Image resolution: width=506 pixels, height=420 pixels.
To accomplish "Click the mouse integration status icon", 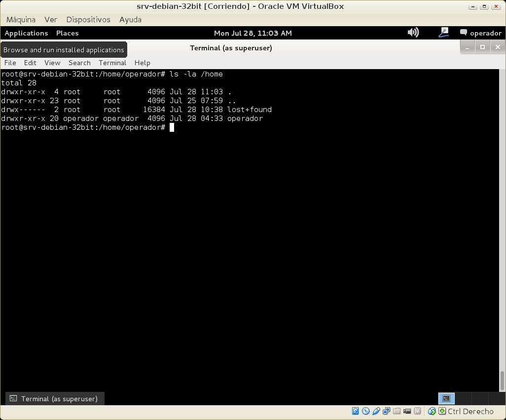I will click(x=432, y=411).
